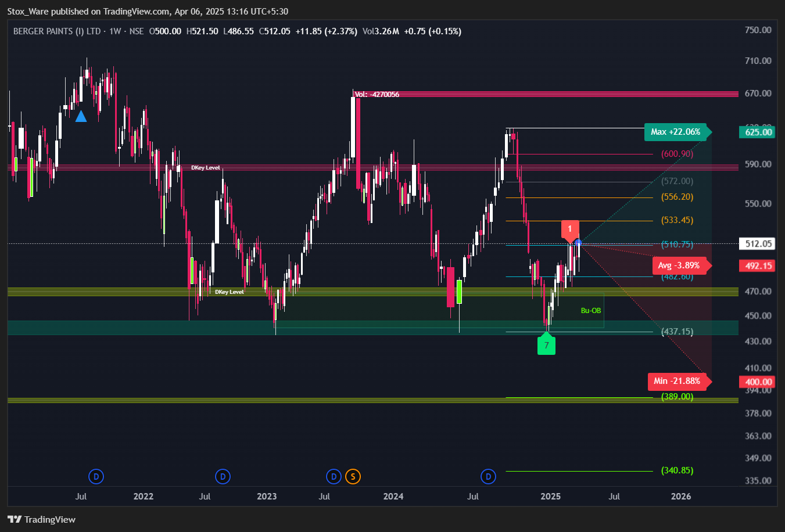785x532 pixels.
Task: Click the red 400.00 price tag
Action: (758, 382)
